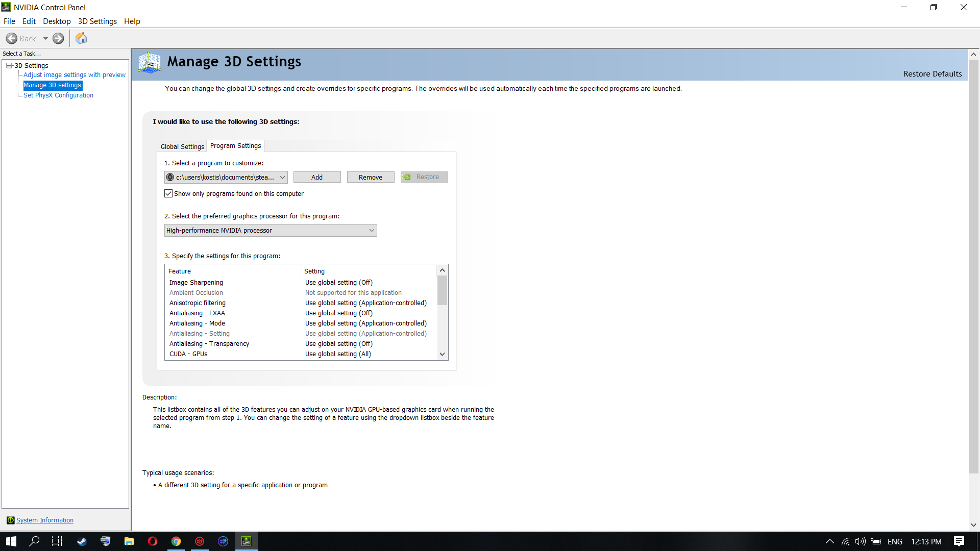Collapse the 3D Settings tree node
Screen dimensions: 980x551
tap(9, 65)
